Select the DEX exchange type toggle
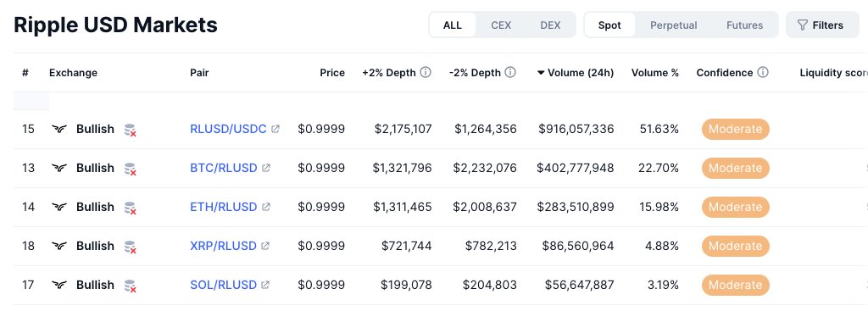 point(550,25)
